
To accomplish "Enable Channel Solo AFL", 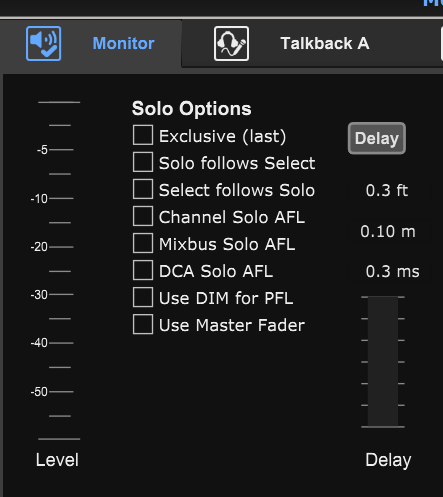I will tap(143, 216).
